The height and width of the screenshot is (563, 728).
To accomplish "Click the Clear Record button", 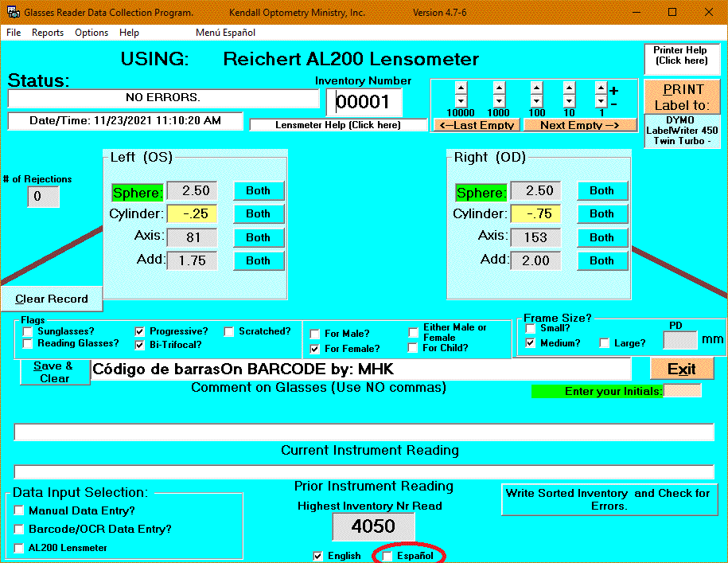I will tap(52, 299).
